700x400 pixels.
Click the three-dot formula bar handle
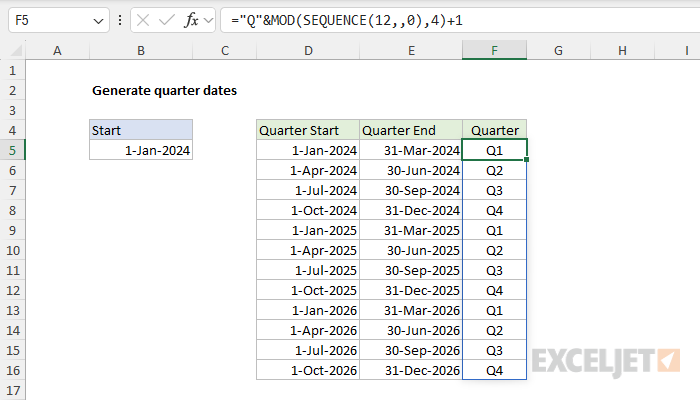[120, 20]
